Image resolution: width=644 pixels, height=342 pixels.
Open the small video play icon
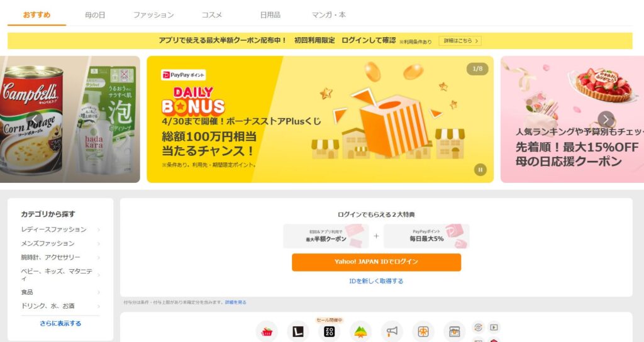(x=494, y=327)
